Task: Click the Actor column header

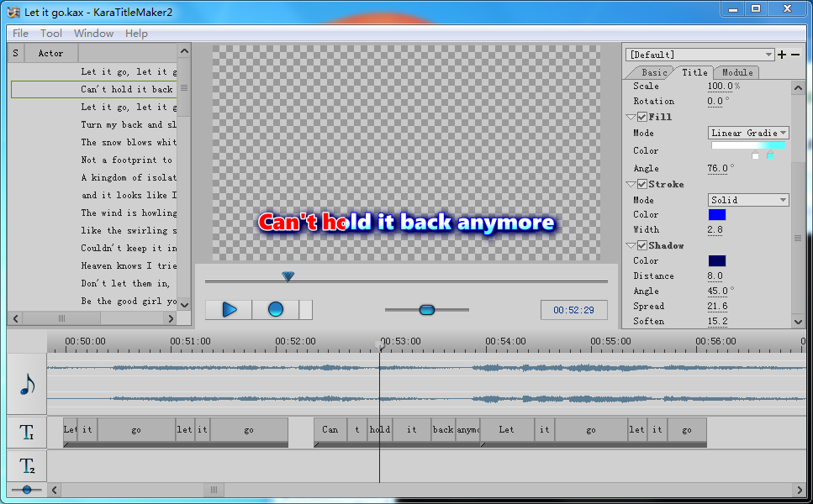Action: 50,54
